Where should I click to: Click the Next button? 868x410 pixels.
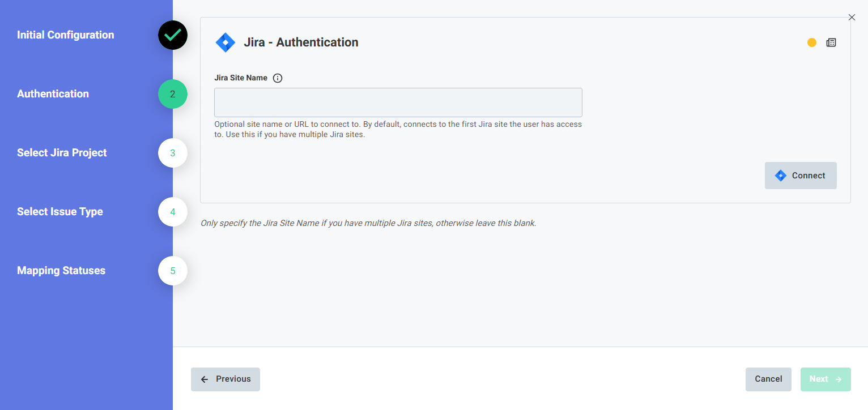(826, 379)
